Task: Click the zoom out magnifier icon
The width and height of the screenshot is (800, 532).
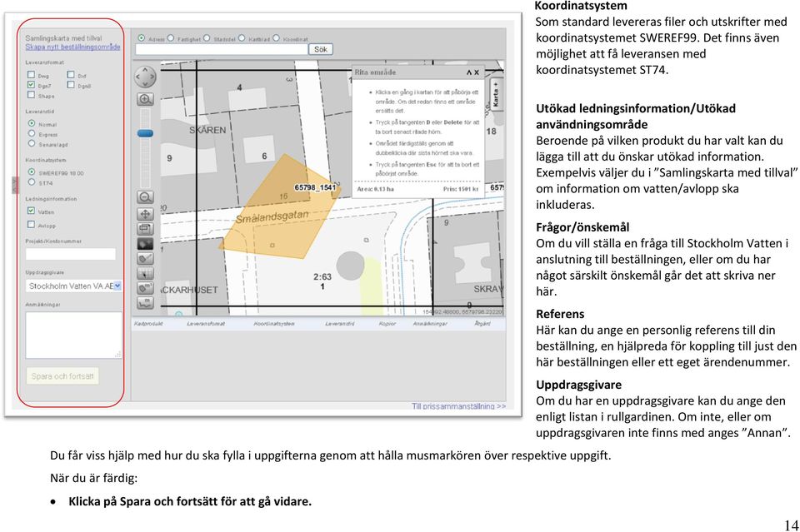Action: (145, 197)
